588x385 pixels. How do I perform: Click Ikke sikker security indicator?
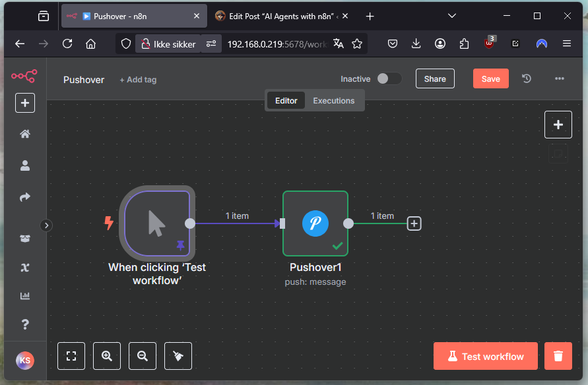point(168,44)
